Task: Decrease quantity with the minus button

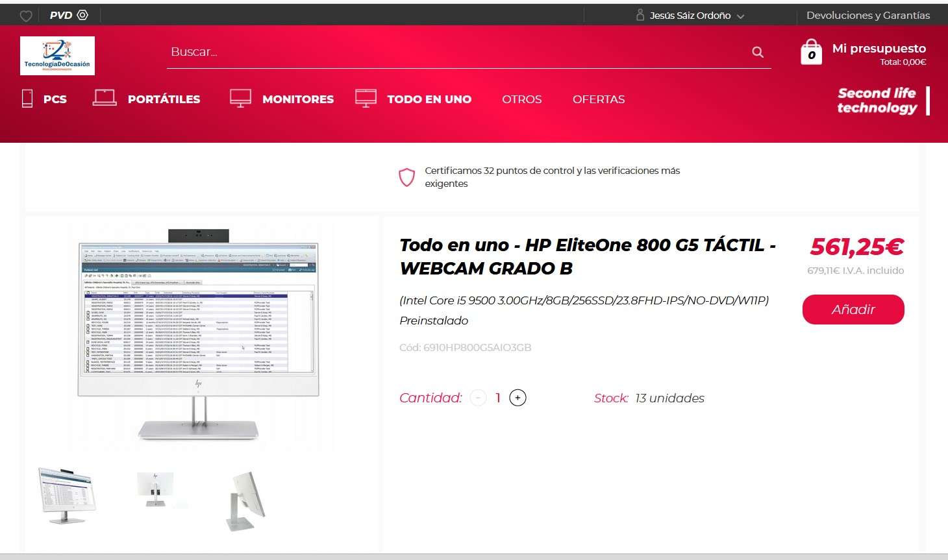Action: [x=478, y=398]
